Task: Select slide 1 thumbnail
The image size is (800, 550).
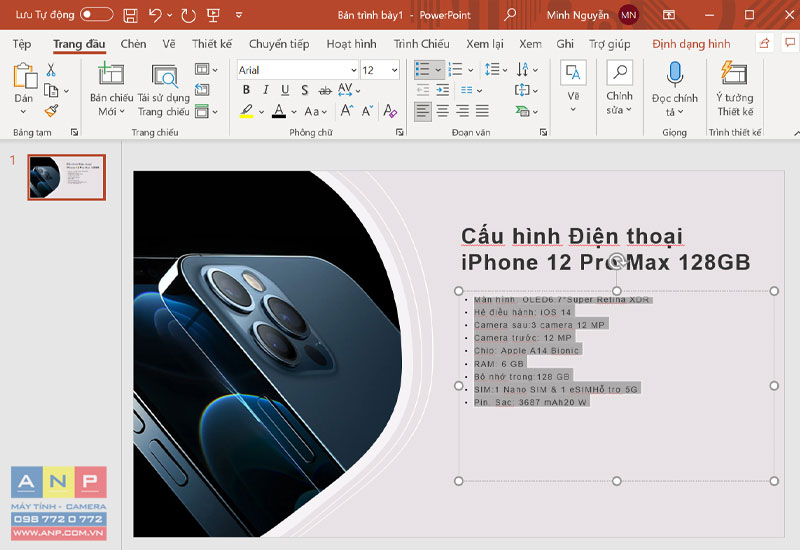Action: point(66,177)
